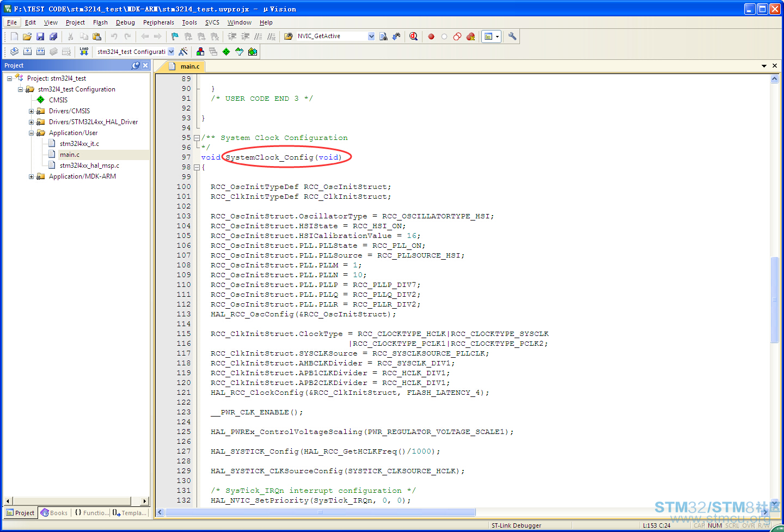784x532 pixels.
Task: Create a new file with the New icon
Action: [14, 36]
